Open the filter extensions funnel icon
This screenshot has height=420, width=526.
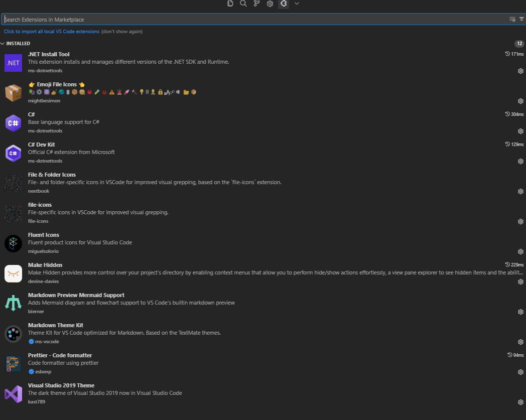[521, 19]
